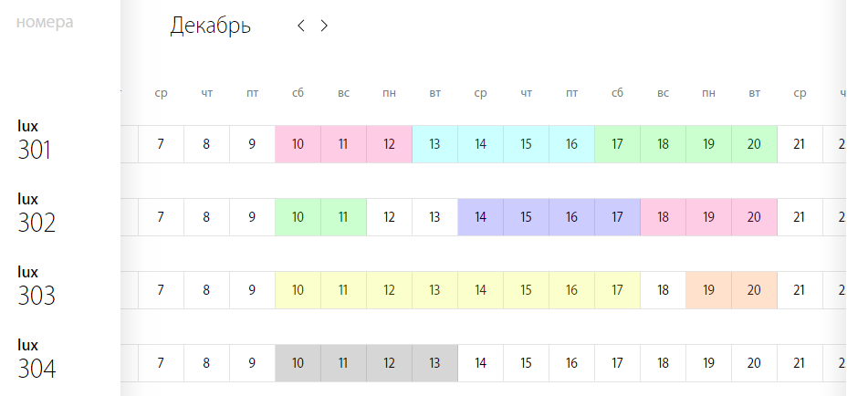Select free day 21 in room 301
The image size is (868, 396).
(800, 144)
